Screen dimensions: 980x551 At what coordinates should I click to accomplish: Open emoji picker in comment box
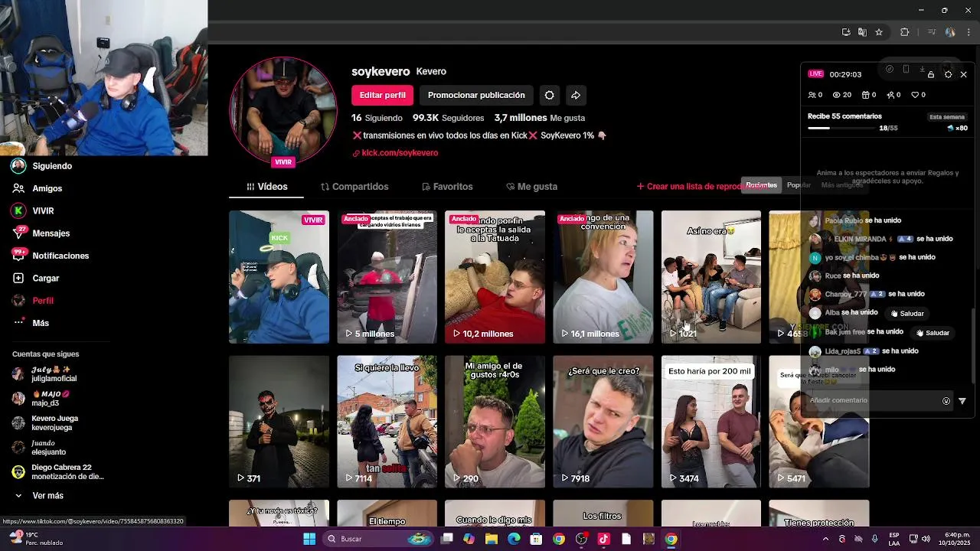pyautogui.click(x=946, y=401)
